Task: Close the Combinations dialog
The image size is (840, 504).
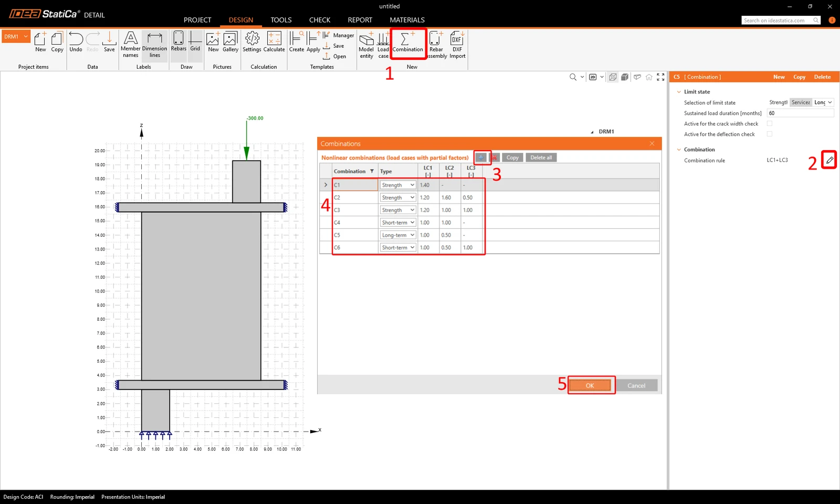Action: pyautogui.click(x=652, y=143)
